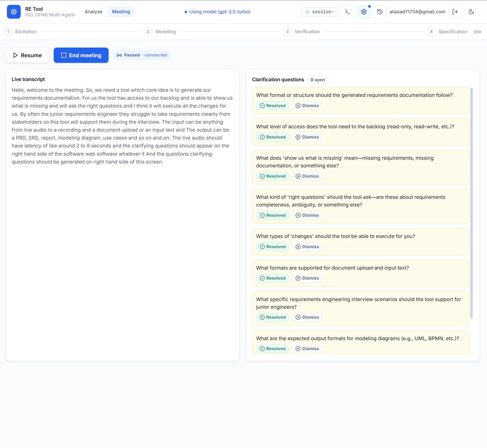This screenshot has height=448, width=487.
Task: Mark the requirements documentation format question Resolved
Action: pyautogui.click(x=273, y=106)
